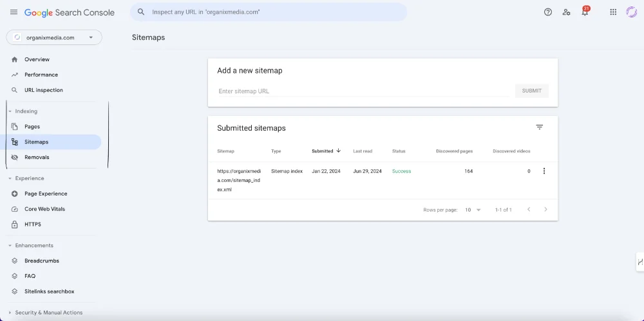Click the Removals crossed-eye icon
The height and width of the screenshot is (321, 644).
pos(15,157)
